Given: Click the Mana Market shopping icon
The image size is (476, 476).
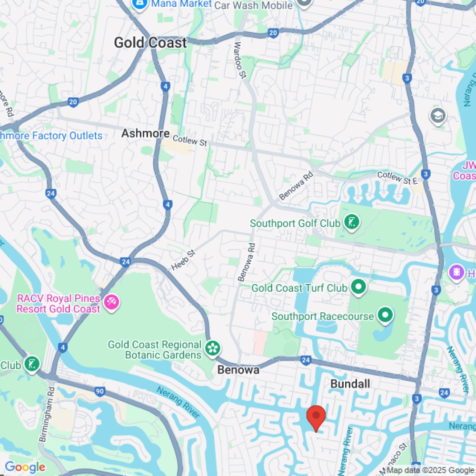Looking at the screenshot, I should 140,4.
